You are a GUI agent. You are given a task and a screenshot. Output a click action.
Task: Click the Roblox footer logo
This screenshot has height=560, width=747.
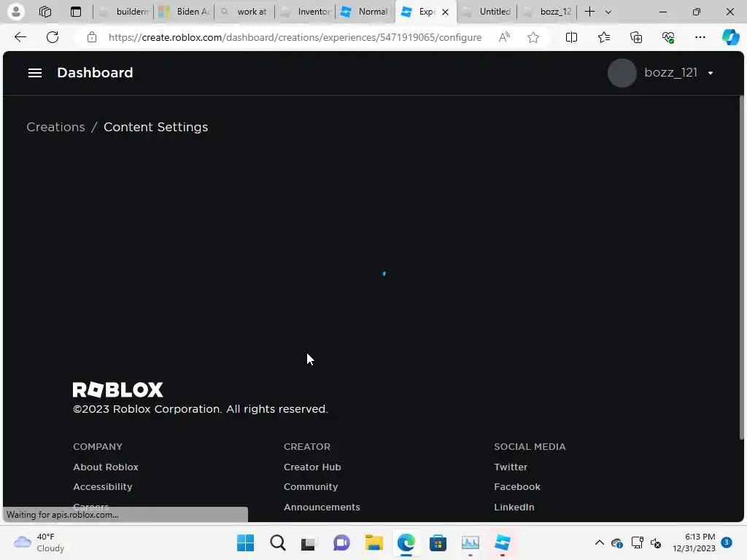point(117,389)
